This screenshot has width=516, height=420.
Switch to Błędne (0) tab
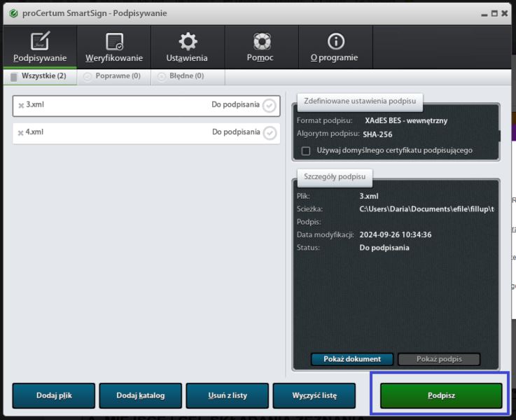(188, 76)
